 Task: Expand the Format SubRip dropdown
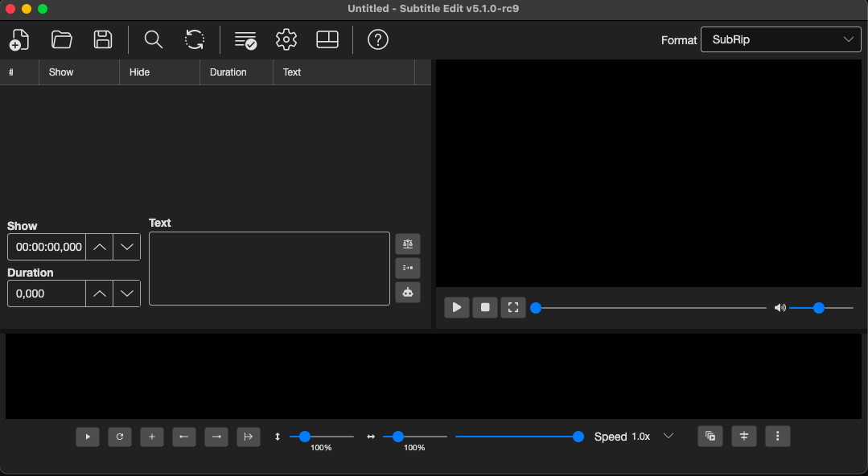click(x=780, y=40)
